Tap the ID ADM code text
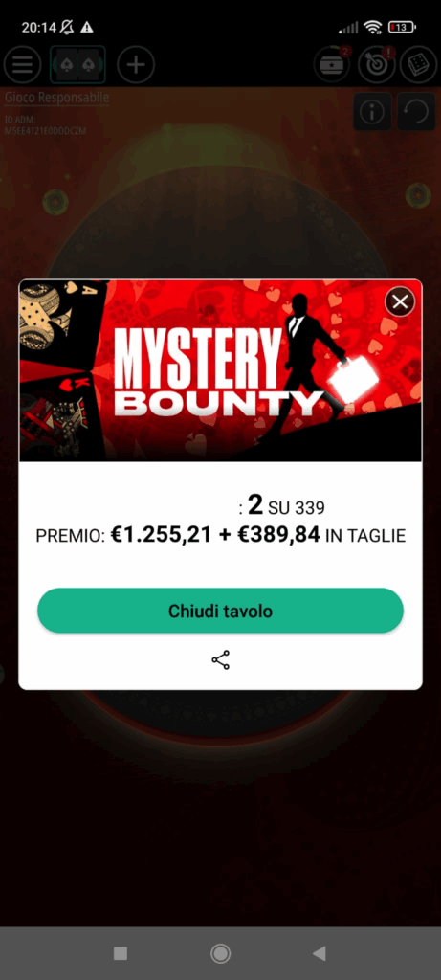Viewport: 441px width, 980px height. [x=46, y=125]
